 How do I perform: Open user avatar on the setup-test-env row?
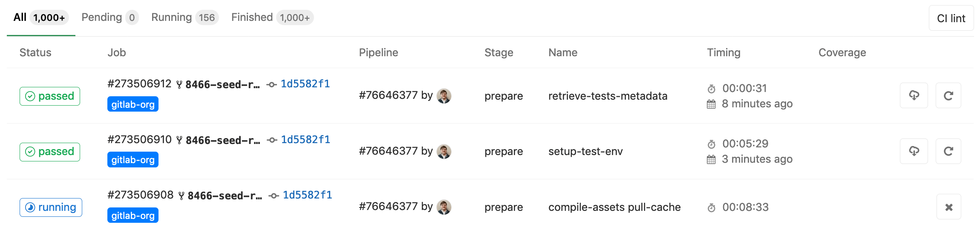click(444, 151)
